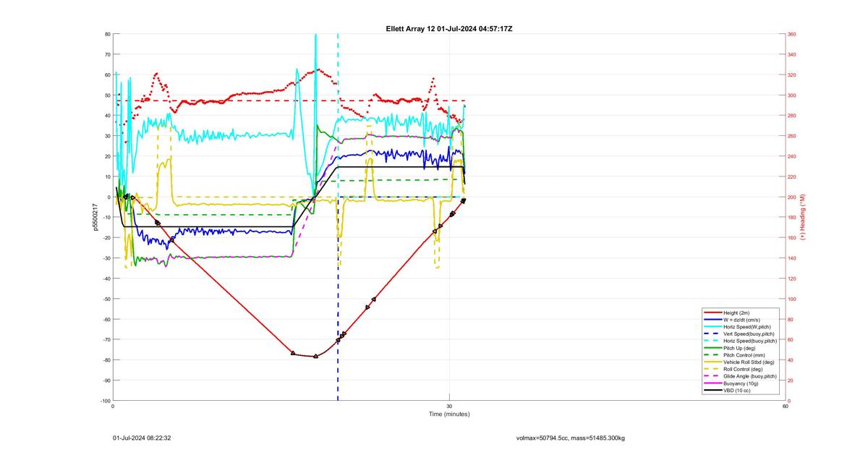The width and height of the screenshot is (868, 450).
Task: Click left axis tick label "-70"
Action: [106, 339]
